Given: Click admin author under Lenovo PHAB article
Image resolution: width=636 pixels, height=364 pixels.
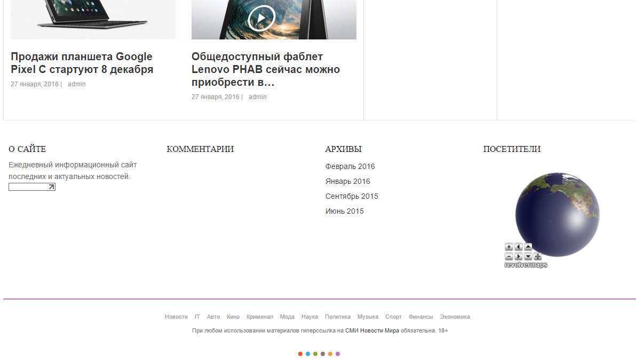Looking at the screenshot, I should tap(258, 97).
